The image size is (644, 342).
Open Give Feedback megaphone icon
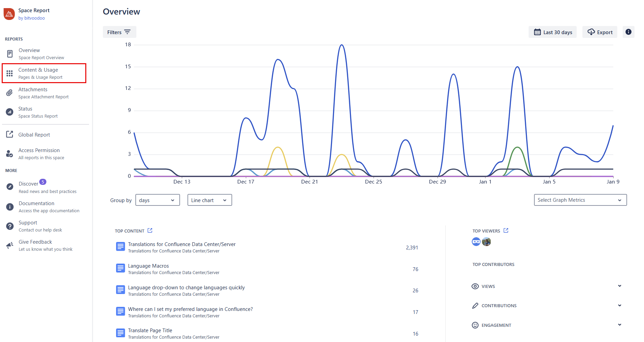[x=10, y=245]
